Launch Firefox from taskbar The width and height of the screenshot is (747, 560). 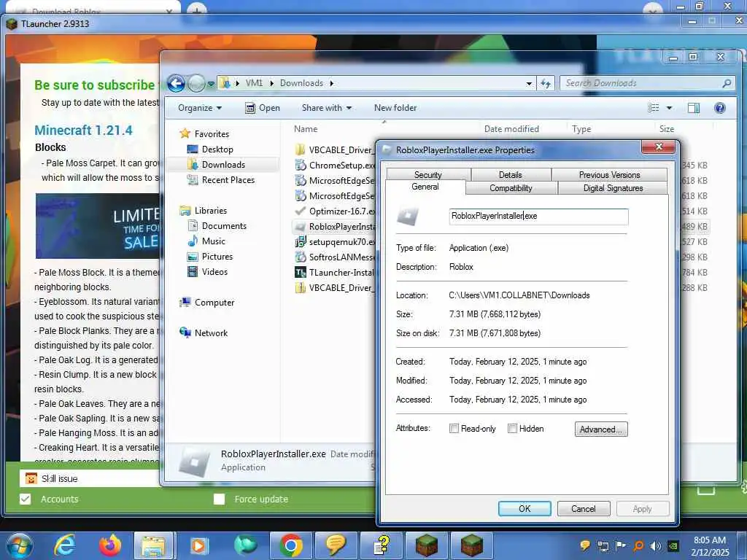tap(109, 546)
